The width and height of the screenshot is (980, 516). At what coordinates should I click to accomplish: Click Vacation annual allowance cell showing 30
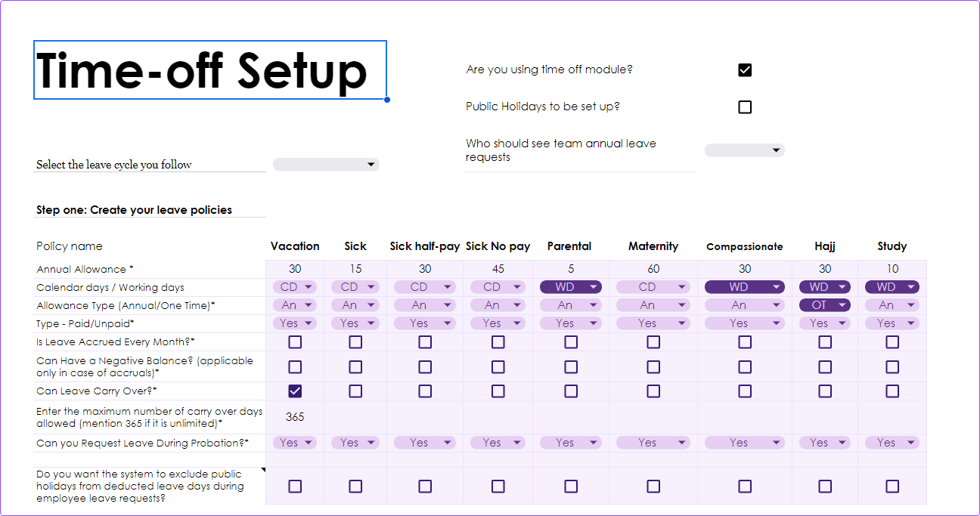(295, 269)
